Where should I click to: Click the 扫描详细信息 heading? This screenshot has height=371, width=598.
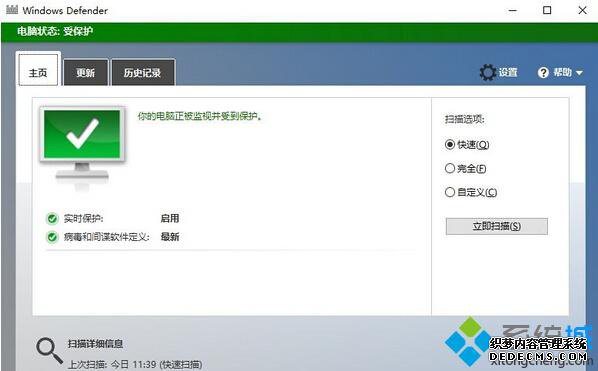pyautogui.click(x=95, y=344)
